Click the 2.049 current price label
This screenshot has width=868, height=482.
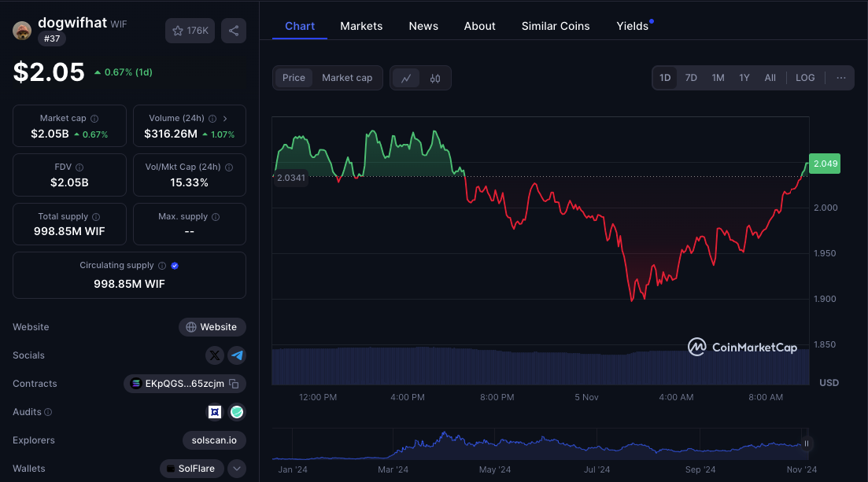click(x=825, y=164)
